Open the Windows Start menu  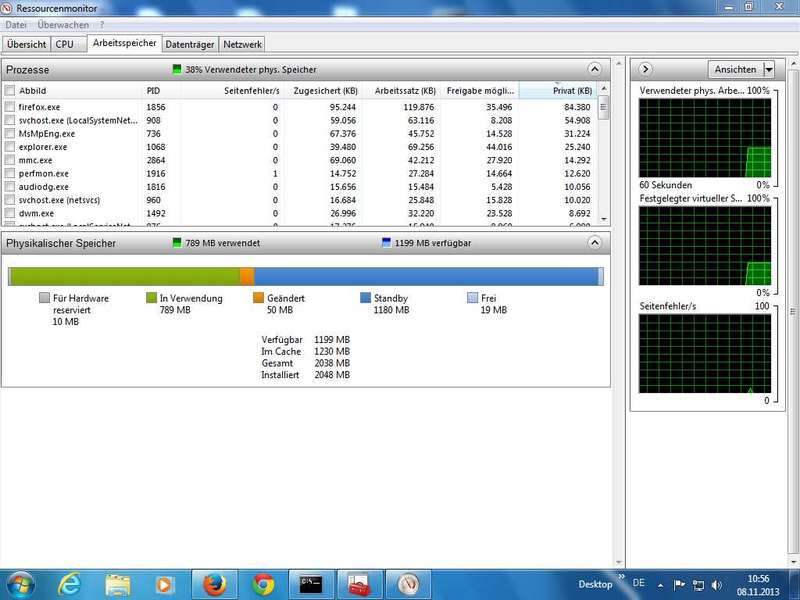20,583
